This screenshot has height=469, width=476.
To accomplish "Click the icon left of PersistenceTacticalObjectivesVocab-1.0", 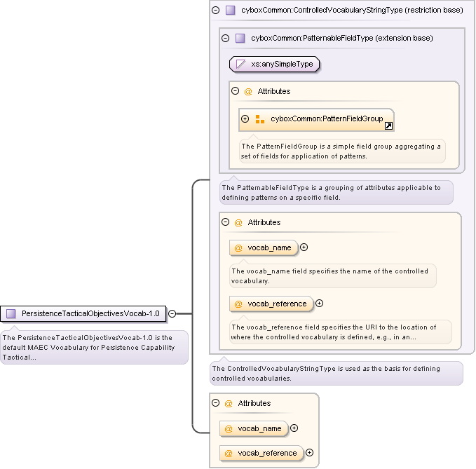I will tap(11, 313).
